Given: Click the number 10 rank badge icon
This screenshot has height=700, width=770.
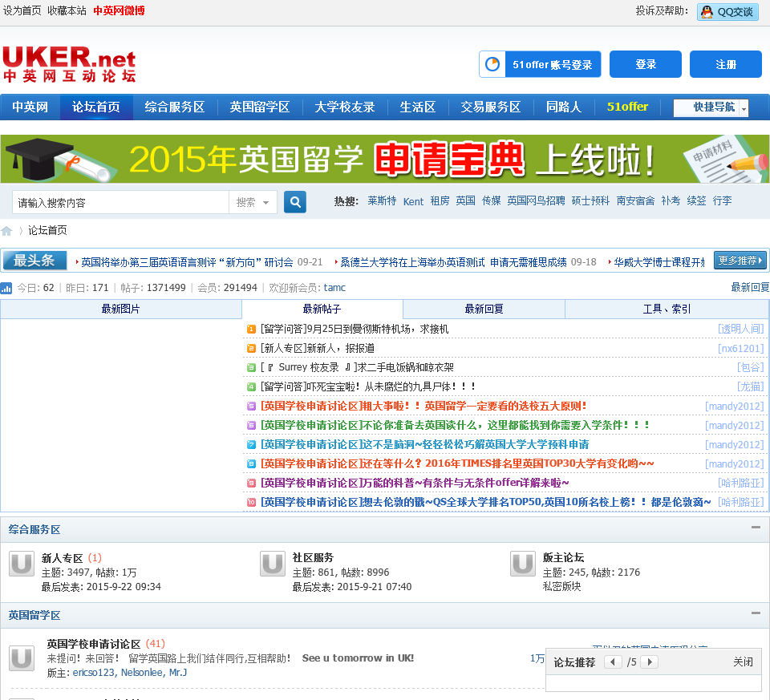Looking at the screenshot, I should [x=251, y=502].
